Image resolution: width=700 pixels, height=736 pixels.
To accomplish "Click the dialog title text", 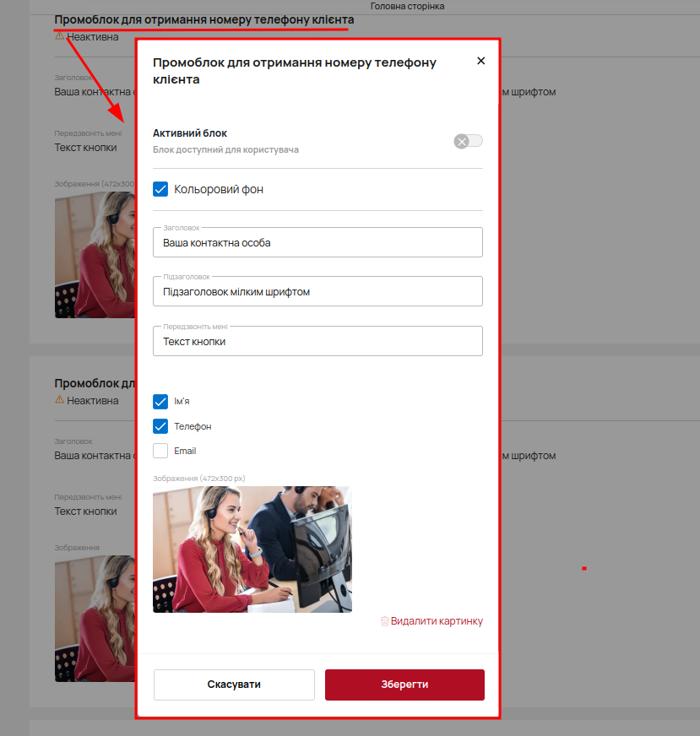I will tap(295, 71).
